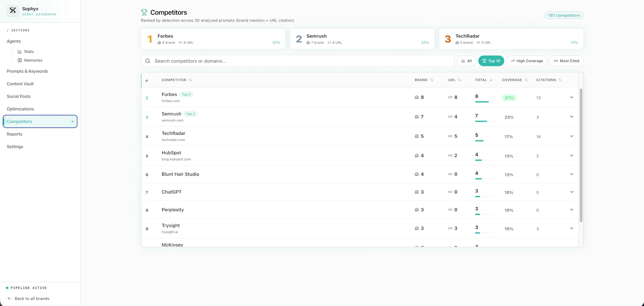Viewport: 644px width, 306px height.
Task: Click the table vertical scrollbar
Action: pyautogui.click(x=581, y=155)
